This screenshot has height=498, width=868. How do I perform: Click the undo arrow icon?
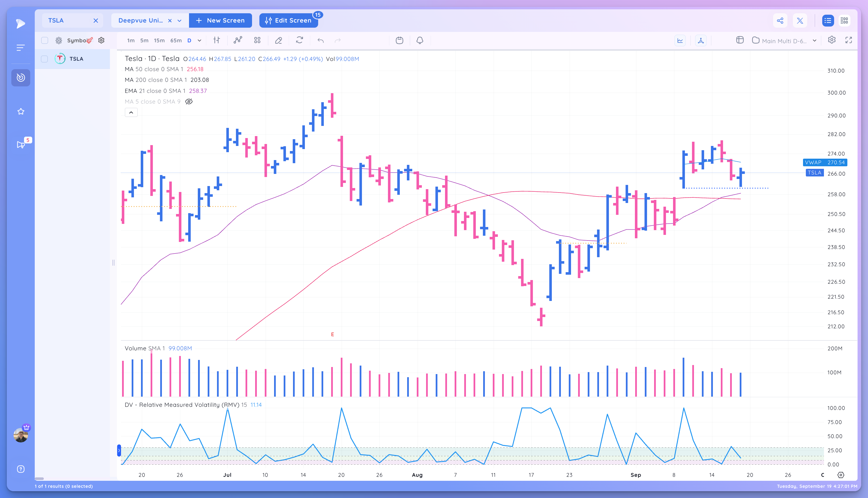321,40
